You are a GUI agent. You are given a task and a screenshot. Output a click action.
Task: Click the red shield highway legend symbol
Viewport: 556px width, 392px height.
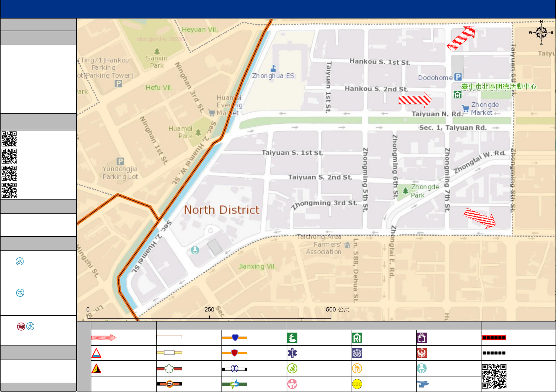coord(234,353)
